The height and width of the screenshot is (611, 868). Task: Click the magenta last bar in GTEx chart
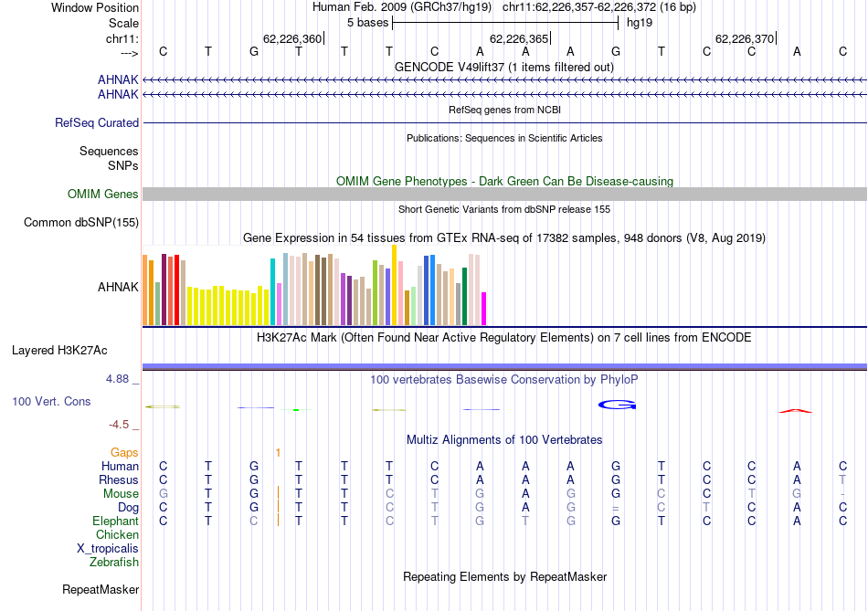[x=484, y=309]
